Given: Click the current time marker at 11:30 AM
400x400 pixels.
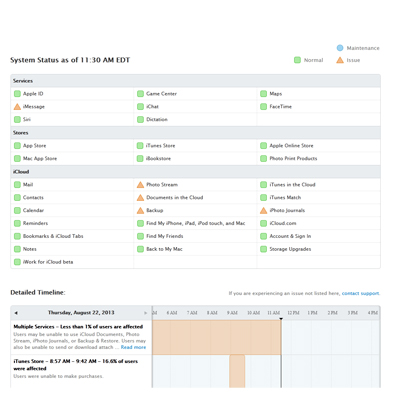Looking at the screenshot, I should pyautogui.click(x=281, y=319).
